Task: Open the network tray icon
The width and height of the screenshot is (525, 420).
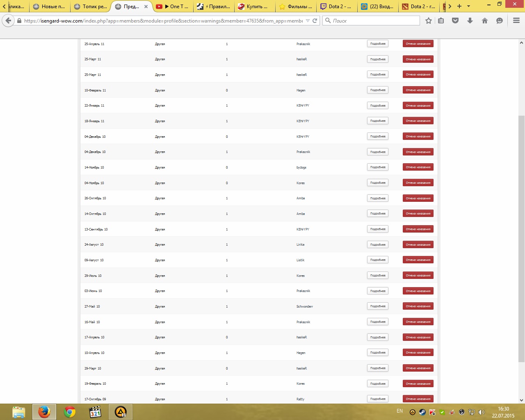Action: point(472,412)
